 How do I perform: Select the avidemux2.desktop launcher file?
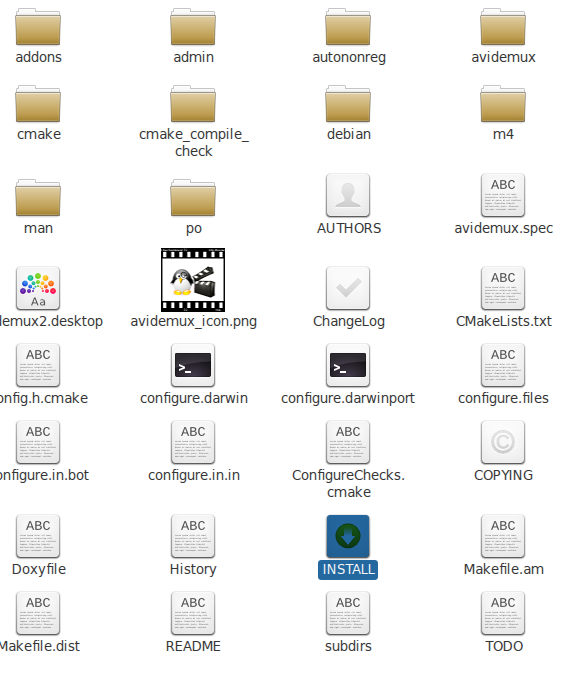38,288
